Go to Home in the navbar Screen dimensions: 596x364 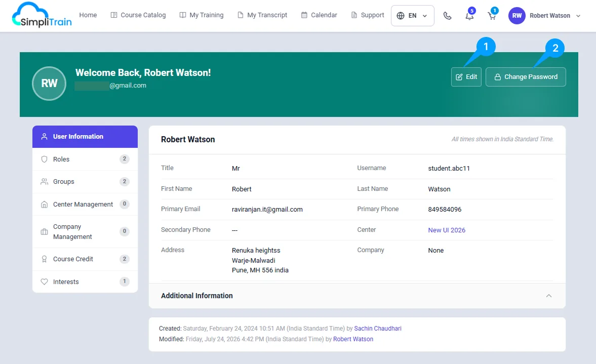88,15
